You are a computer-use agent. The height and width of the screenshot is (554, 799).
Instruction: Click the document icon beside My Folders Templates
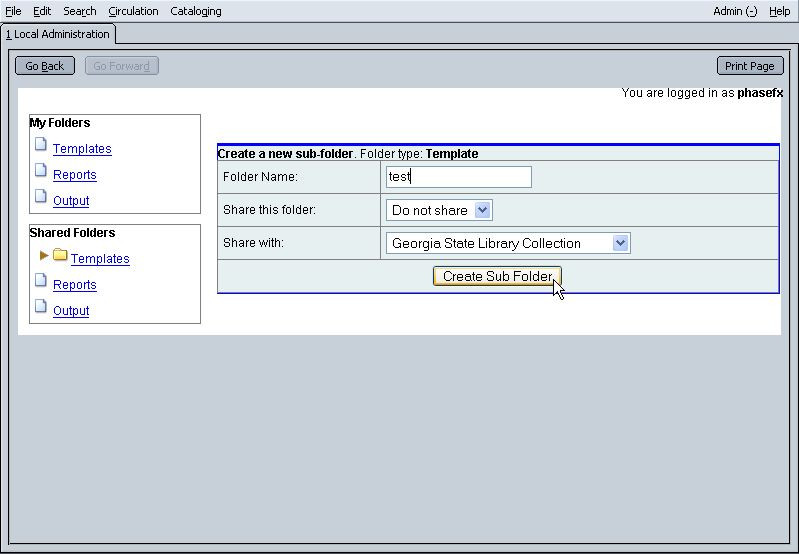coord(41,145)
